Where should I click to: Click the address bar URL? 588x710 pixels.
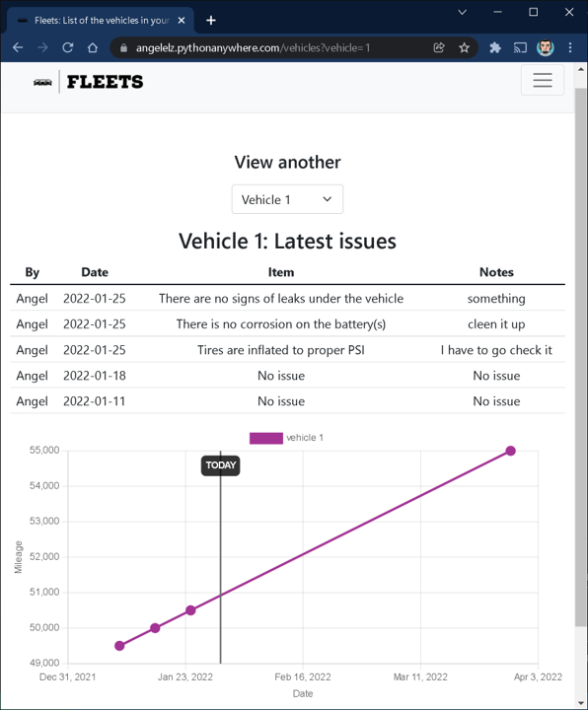(253, 47)
